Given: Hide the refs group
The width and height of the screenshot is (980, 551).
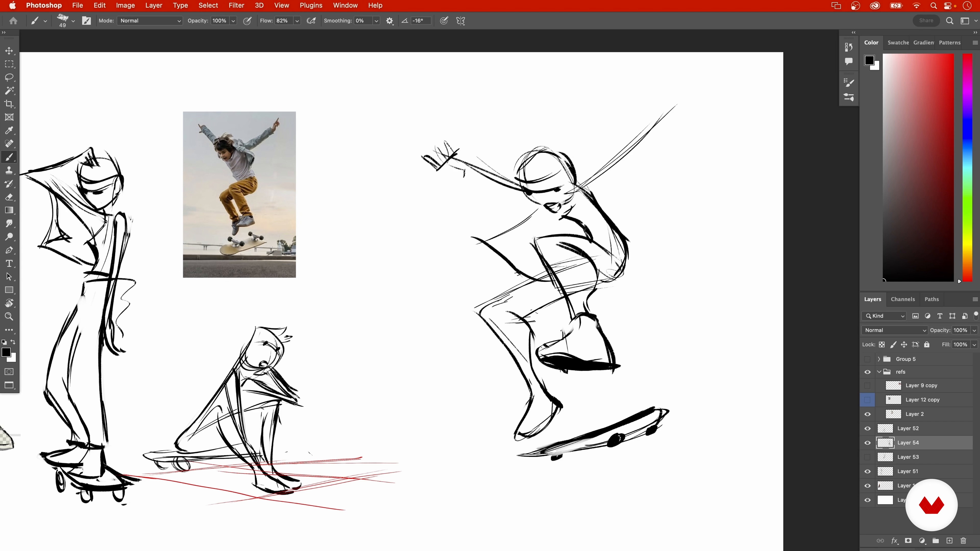Looking at the screenshot, I should (867, 372).
